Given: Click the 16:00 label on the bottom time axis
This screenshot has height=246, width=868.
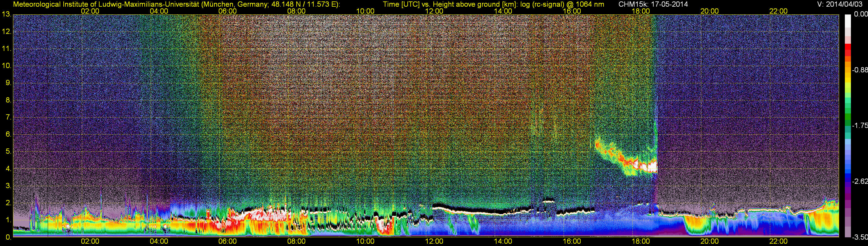Looking at the screenshot, I should (x=572, y=241).
